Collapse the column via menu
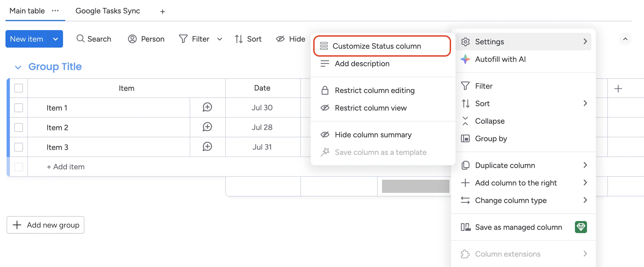644x267 pixels. tap(523, 121)
